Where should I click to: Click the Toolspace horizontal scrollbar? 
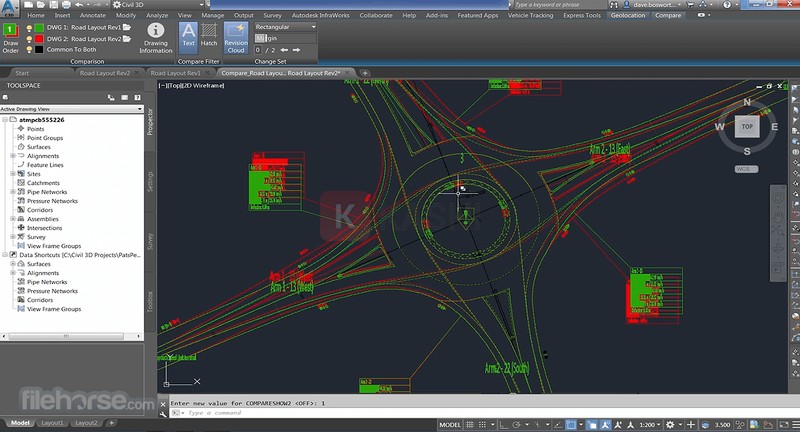click(66, 336)
